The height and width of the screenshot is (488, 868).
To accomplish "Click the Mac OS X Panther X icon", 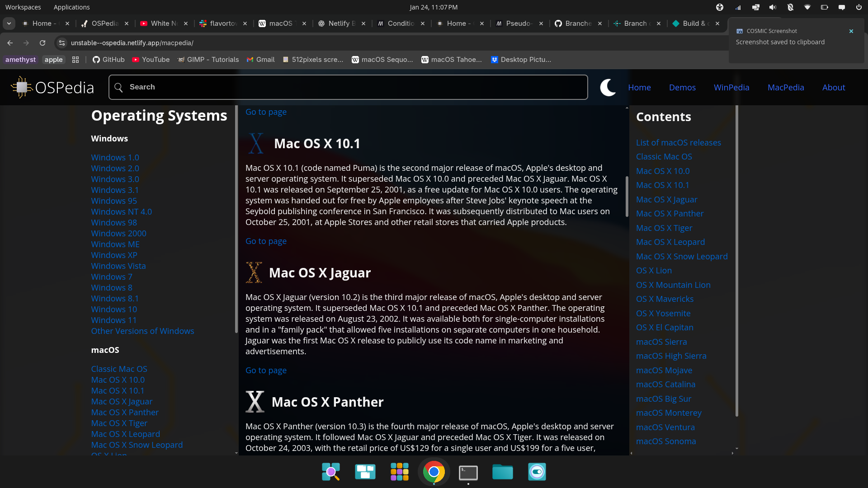I will (255, 402).
